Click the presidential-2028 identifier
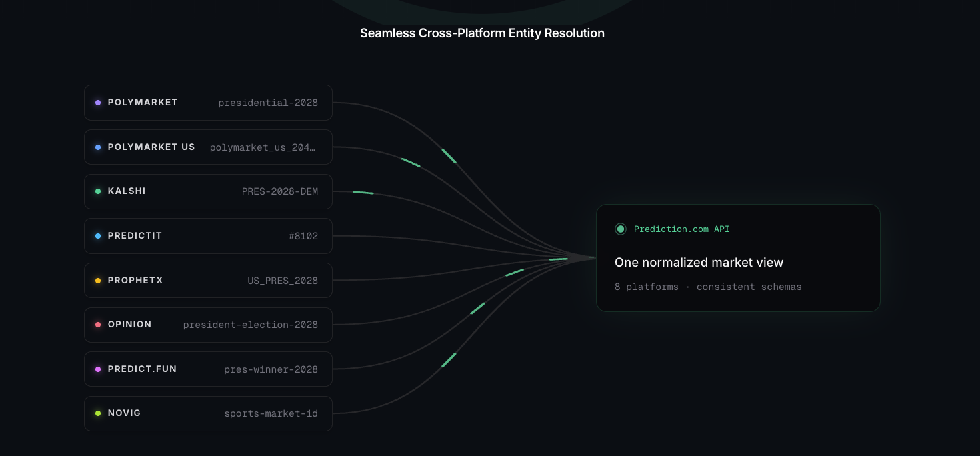Viewport: 980px width, 456px height. pyautogui.click(x=268, y=103)
